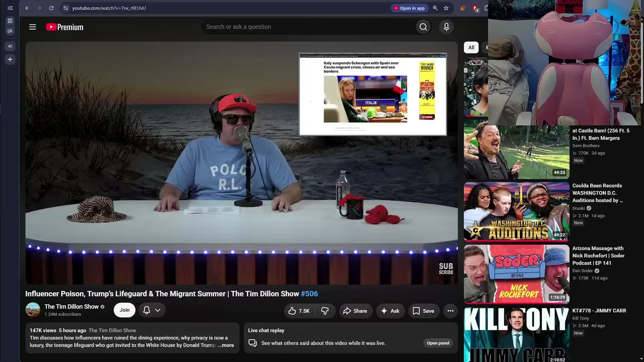The width and height of the screenshot is (644, 362).
Task: Save the video to a playlist
Action: [x=423, y=311]
